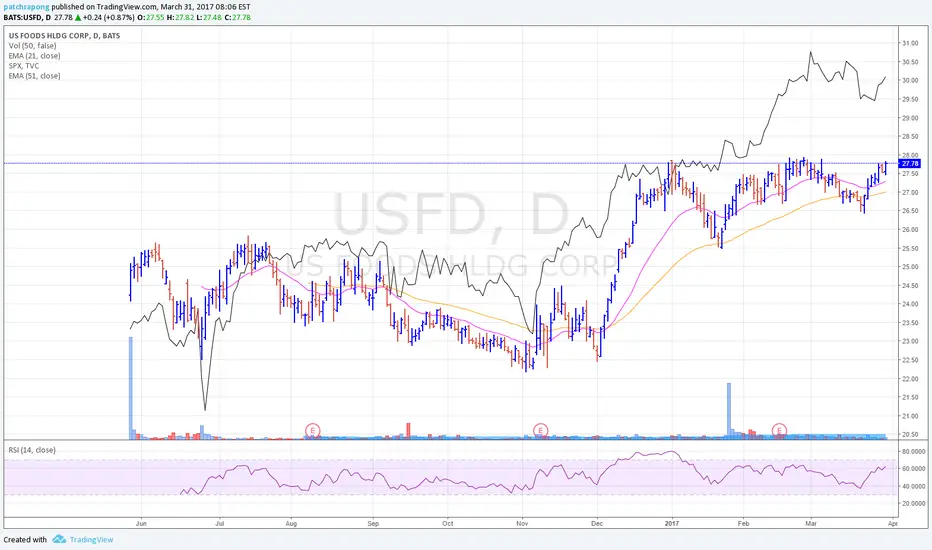The width and height of the screenshot is (932, 550).
Task: Click the tall blue volume bar in late May
Action: coord(131,388)
